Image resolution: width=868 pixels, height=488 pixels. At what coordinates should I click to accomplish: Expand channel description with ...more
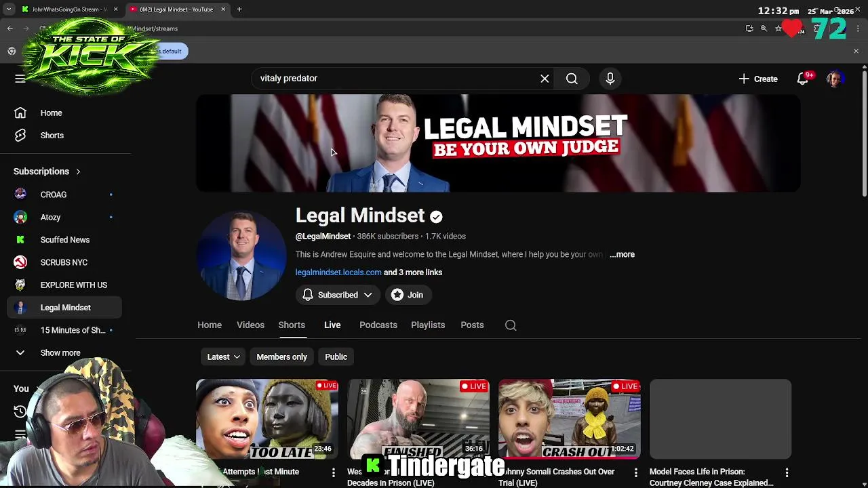tap(622, 254)
